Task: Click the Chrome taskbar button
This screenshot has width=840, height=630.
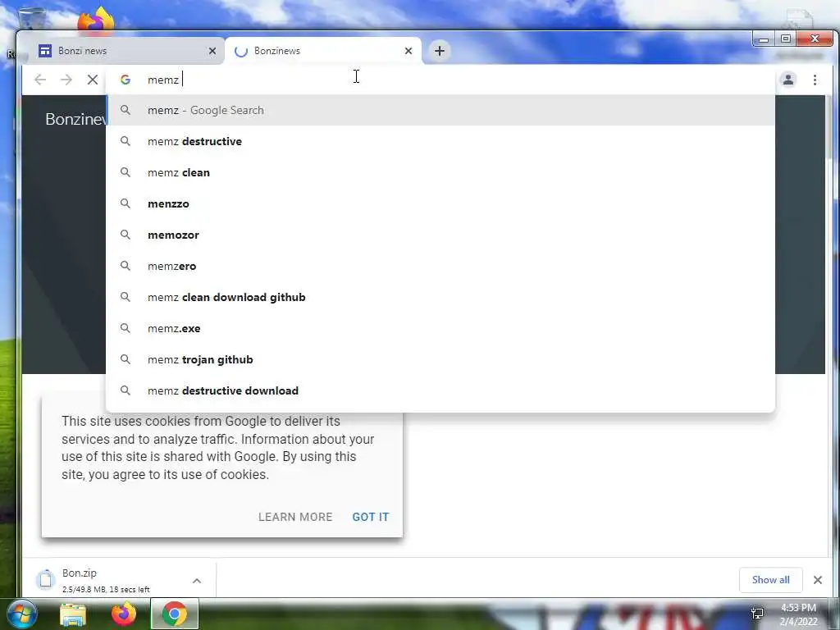Action: click(175, 614)
